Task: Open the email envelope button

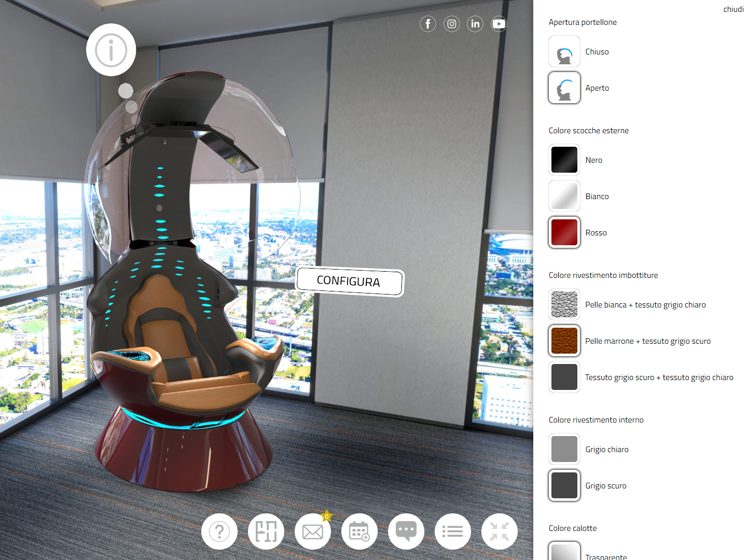Action: point(313,531)
